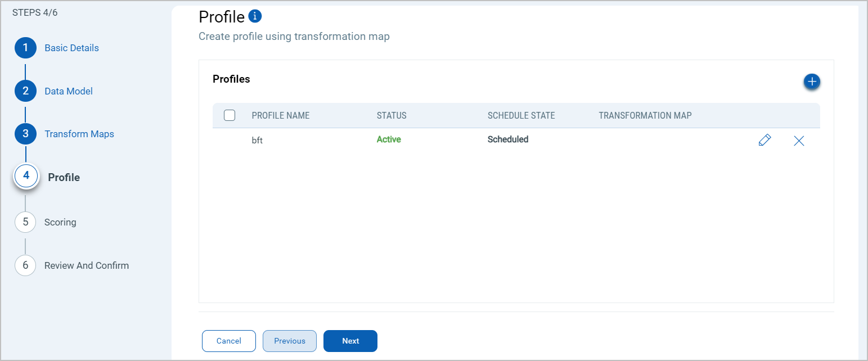This screenshot has width=868, height=361.
Task: Open the Data Model step
Action: tap(69, 91)
